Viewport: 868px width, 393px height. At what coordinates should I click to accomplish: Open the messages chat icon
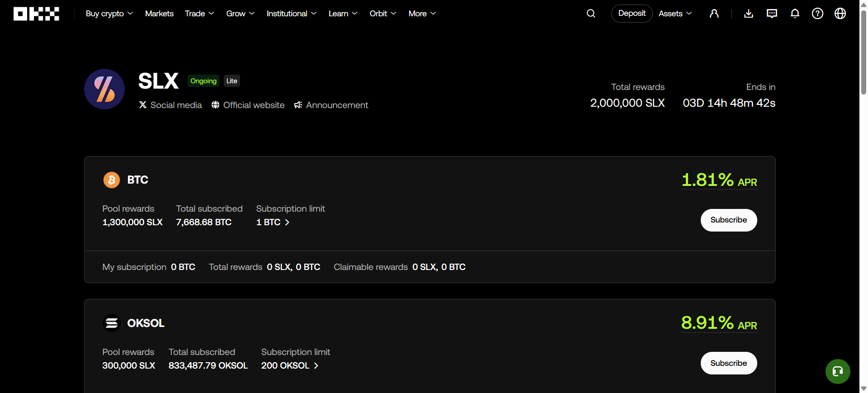772,14
